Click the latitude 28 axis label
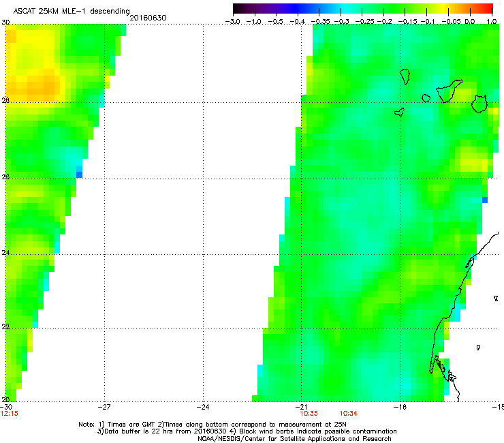 pos(5,101)
